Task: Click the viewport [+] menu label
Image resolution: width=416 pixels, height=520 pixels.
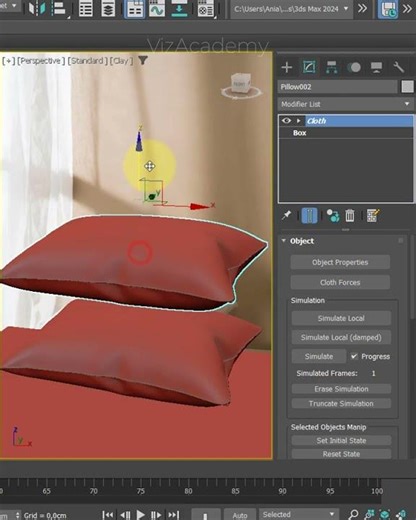Action: 8,61
